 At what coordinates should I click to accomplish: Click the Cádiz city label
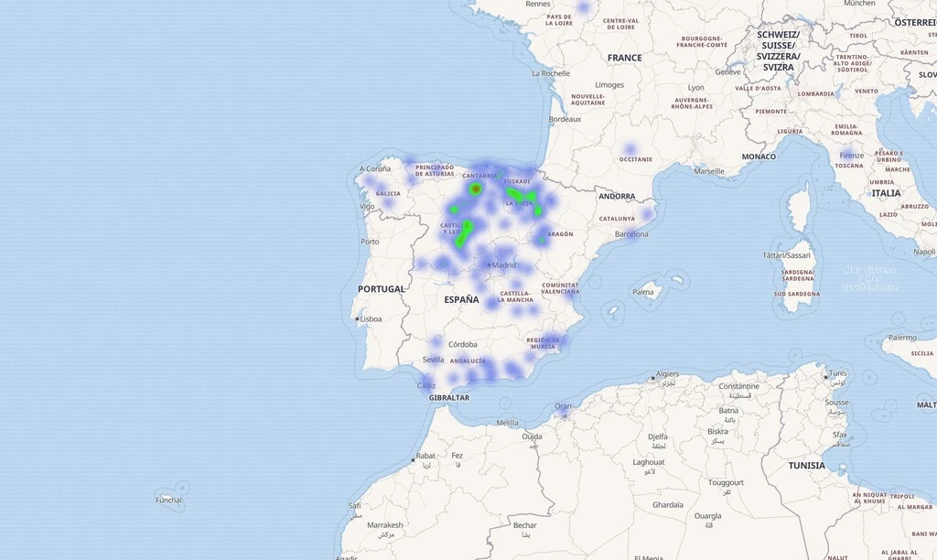tap(426, 385)
